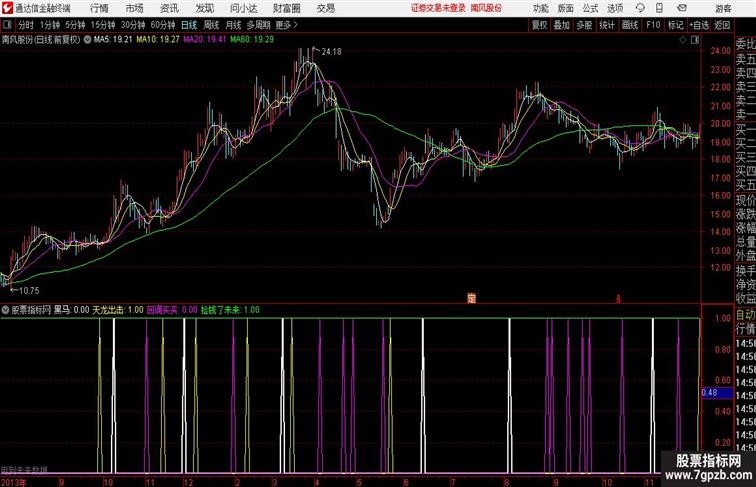Open the 财富圈 menu
This screenshot has height=487, width=756.
click(286, 8)
